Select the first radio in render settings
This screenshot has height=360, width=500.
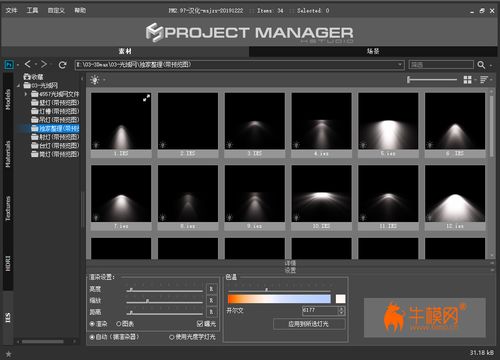[x=92, y=324]
